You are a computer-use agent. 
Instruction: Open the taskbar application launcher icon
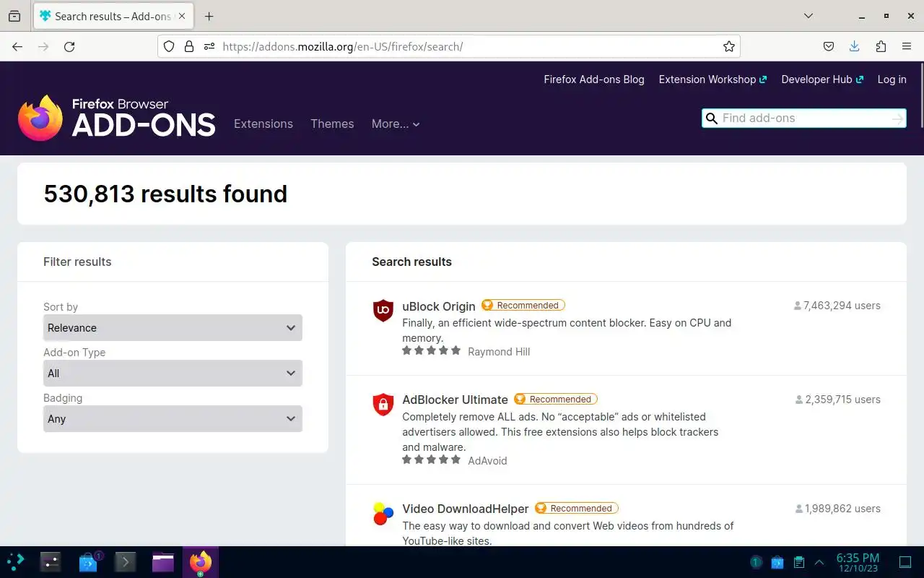pos(16,561)
